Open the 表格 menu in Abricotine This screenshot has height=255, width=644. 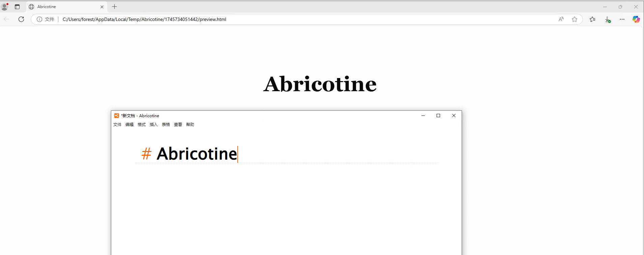166,125
